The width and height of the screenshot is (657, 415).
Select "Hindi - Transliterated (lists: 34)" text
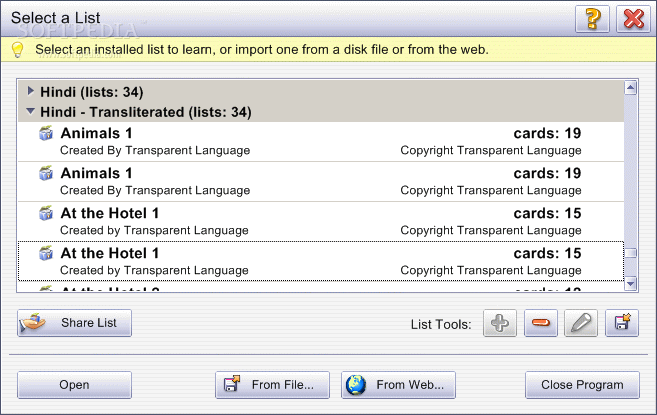pos(146,112)
